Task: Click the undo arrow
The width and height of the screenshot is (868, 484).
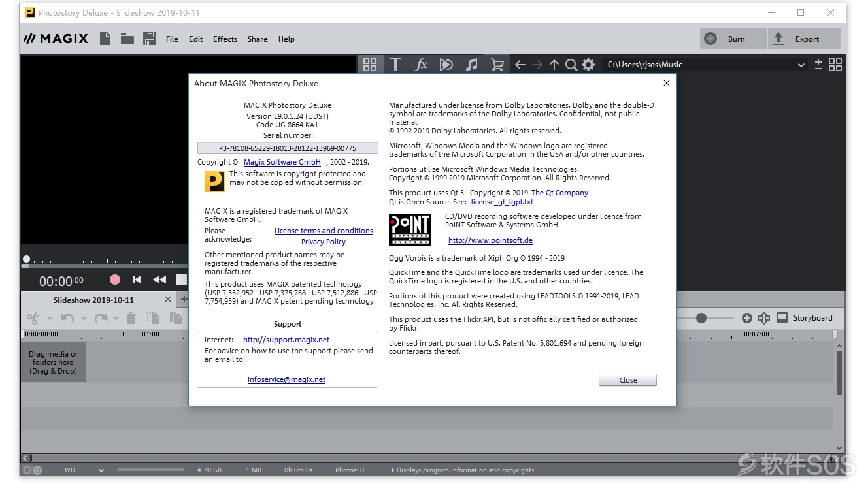Action: (x=67, y=318)
